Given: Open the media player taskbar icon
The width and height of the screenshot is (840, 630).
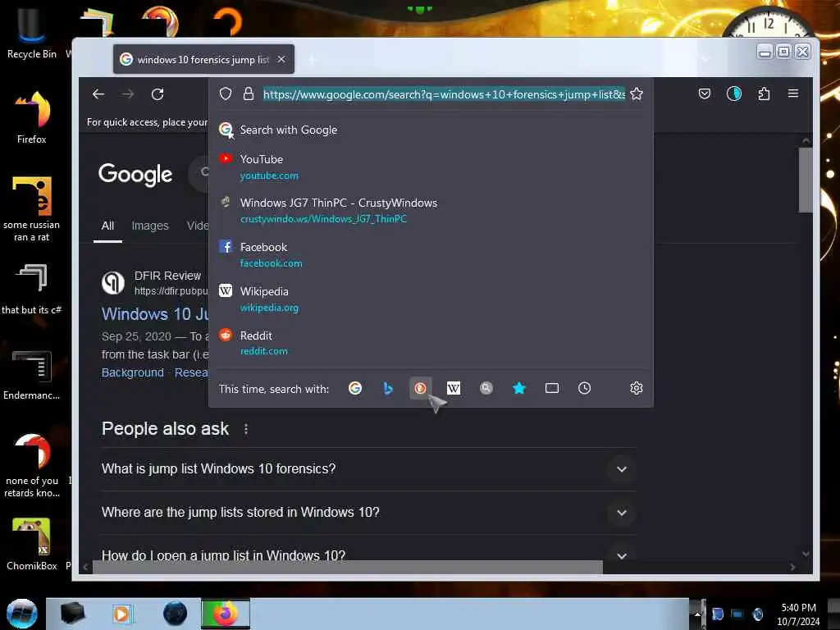Looking at the screenshot, I should [x=122, y=614].
